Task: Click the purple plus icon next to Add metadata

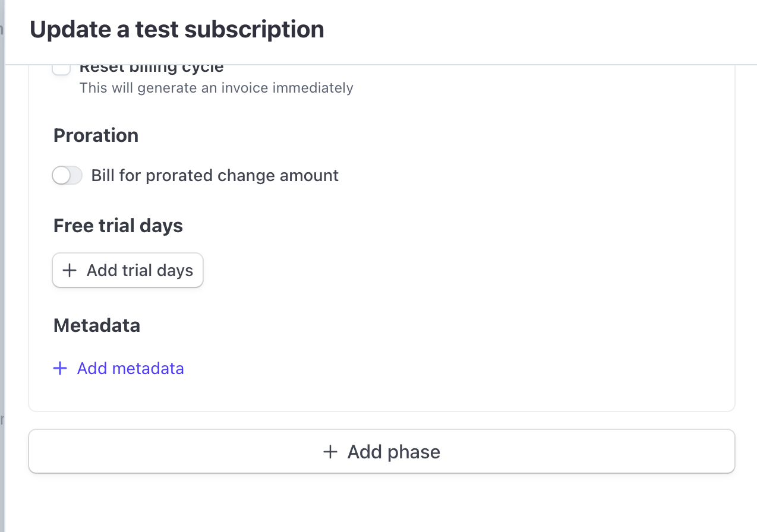Action: pos(60,369)
